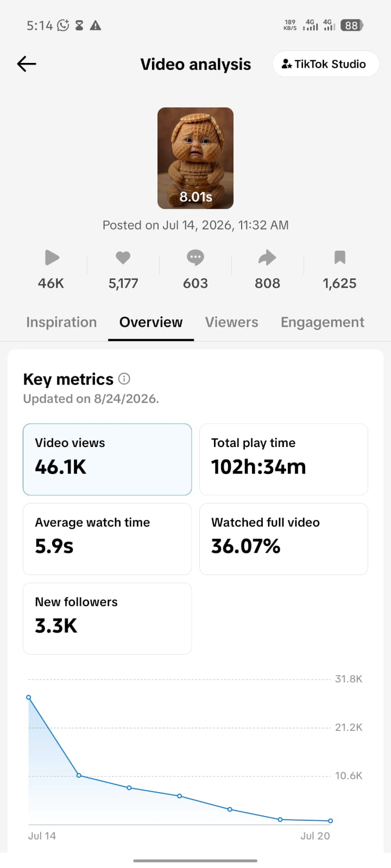Image resolution: width=391 pixels, height=868 pixels.
Task: Select the Video views metric card
Action: tap(108, 459)
